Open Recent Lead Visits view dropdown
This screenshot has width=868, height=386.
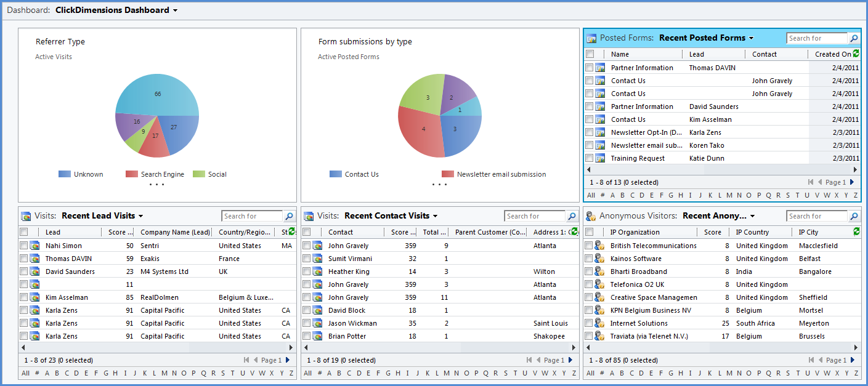(x=140, y=216)
